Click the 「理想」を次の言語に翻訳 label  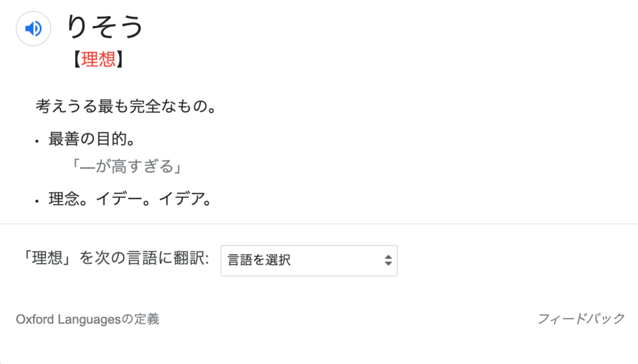pos(116,258)
